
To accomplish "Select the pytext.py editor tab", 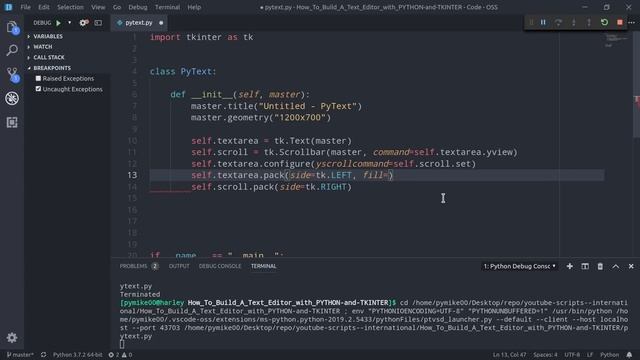I will point(139,23).
